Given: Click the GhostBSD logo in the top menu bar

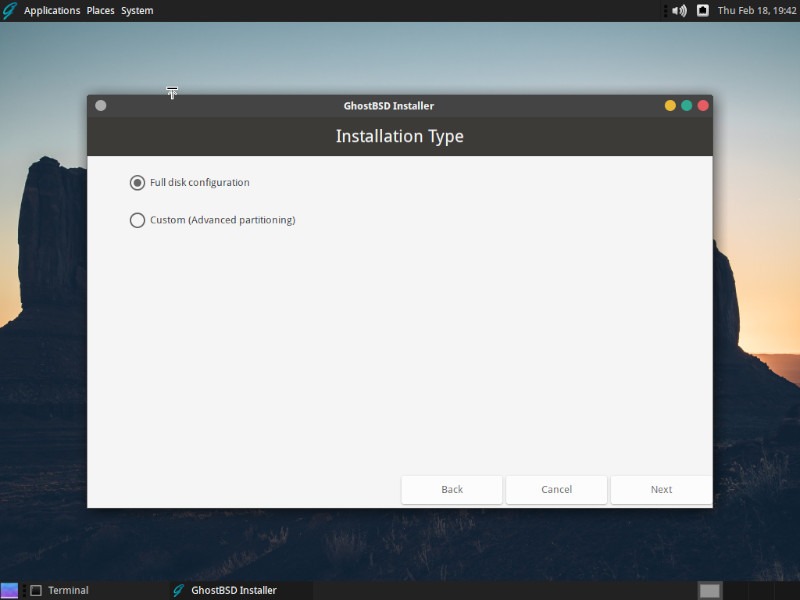Looking at the screenshot, I should coord(11,10).
